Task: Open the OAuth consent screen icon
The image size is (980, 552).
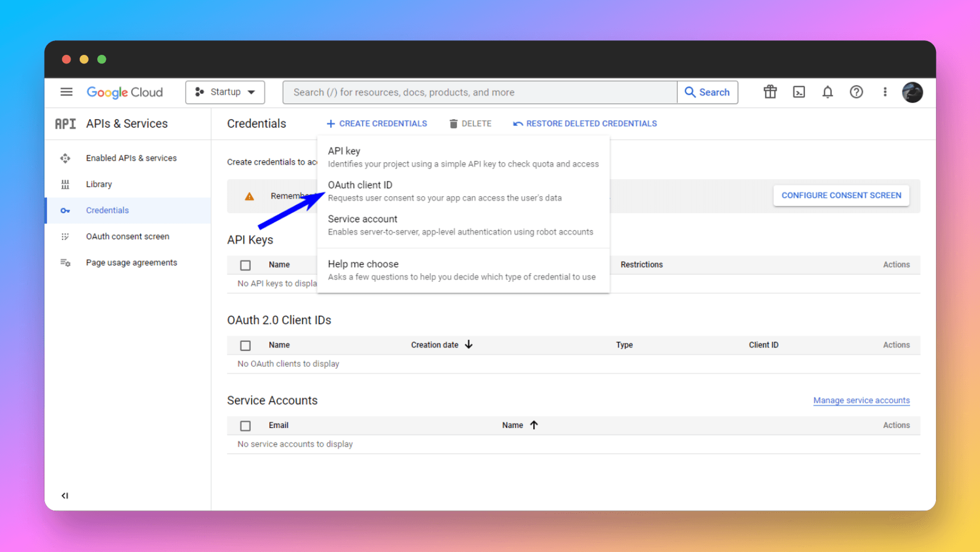Action: [x=66, y=236]
